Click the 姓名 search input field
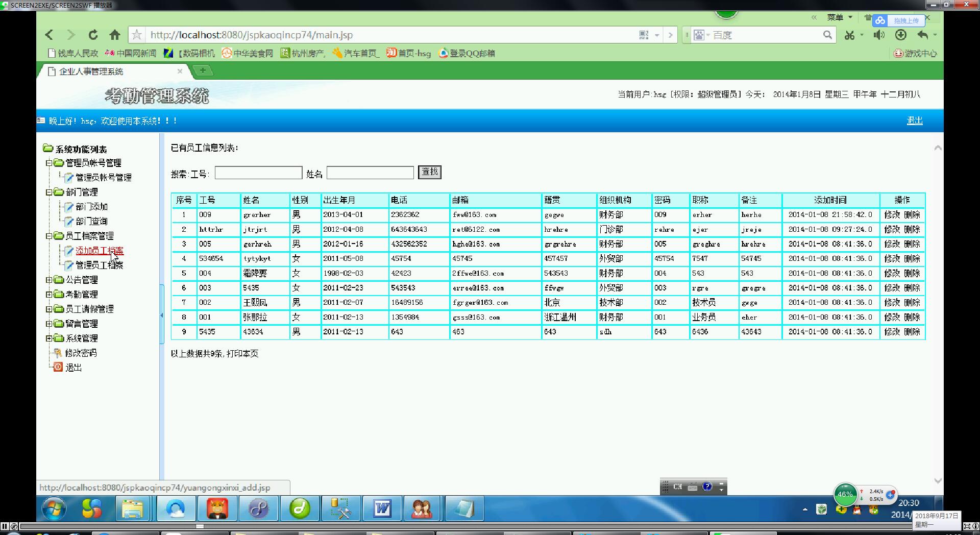Screen dimensions: 980x535 point(370,173)
